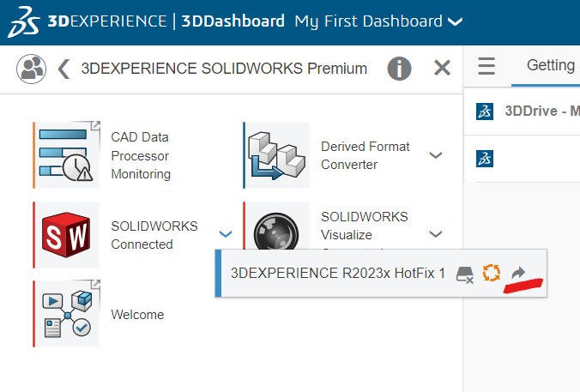580x392 pixels.
Task: Click the members/people icon
Action: point(31,69)
